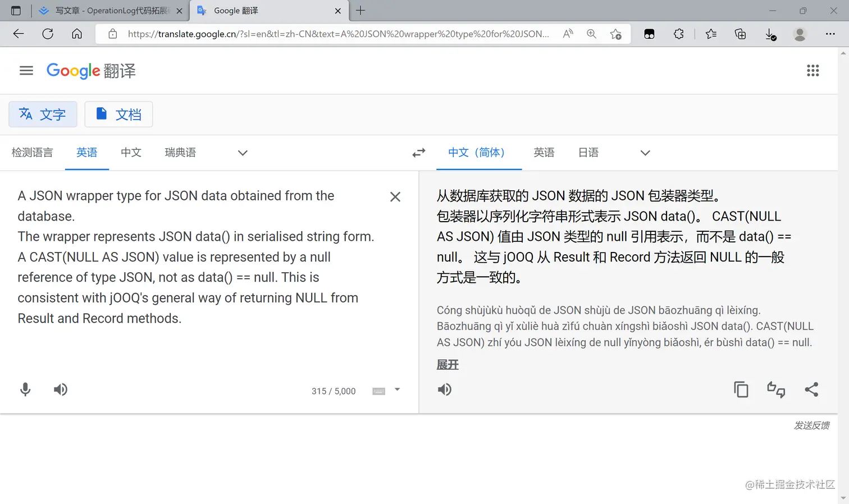The image size is (849, 504).
Task: Expand input tools dropdown arrow
Action: (397, 390)
